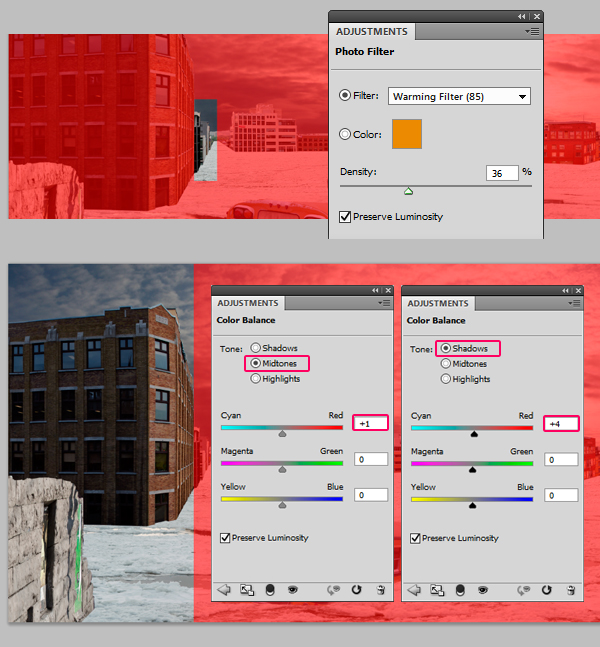This screenshot has width=600, height=647.
Task: Click reset icon in Shadows Color Balance panel
Action: [x=546, y=590]
